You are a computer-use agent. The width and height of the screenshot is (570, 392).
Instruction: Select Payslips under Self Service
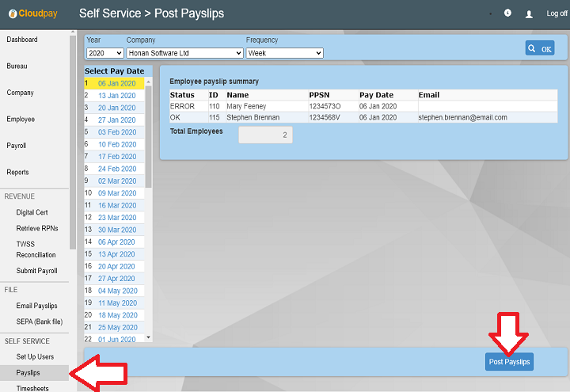(x=28, y=372)
